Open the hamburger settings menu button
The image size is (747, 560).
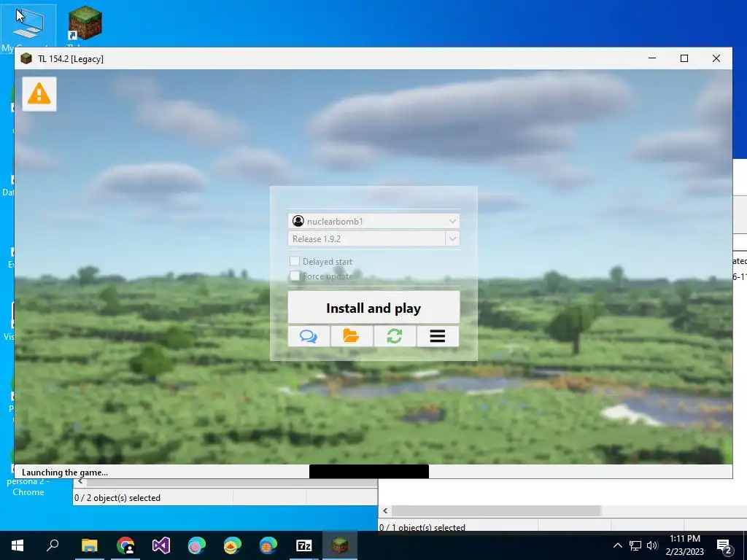click(x=438, y=336)
